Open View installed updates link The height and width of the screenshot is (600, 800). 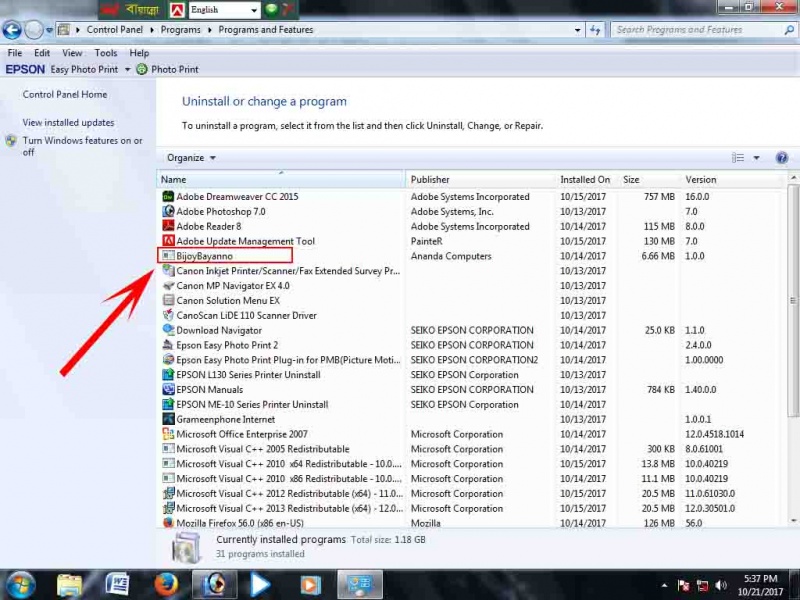[x=68, y=122]
